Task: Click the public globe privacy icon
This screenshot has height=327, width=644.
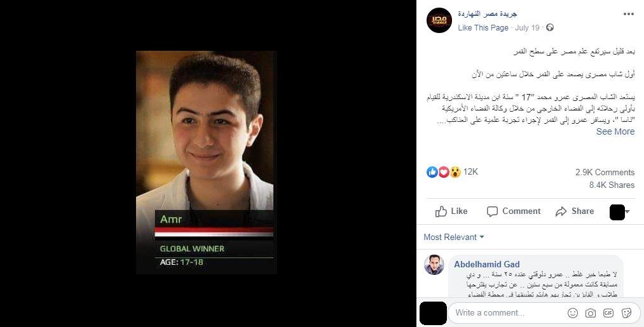Action: [x=550, y=27]
